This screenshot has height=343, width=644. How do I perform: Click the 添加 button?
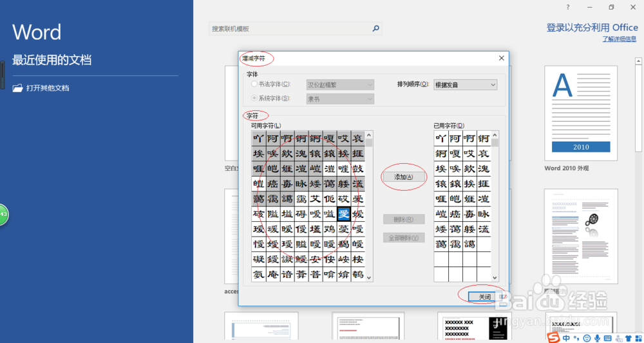[403, 177]
